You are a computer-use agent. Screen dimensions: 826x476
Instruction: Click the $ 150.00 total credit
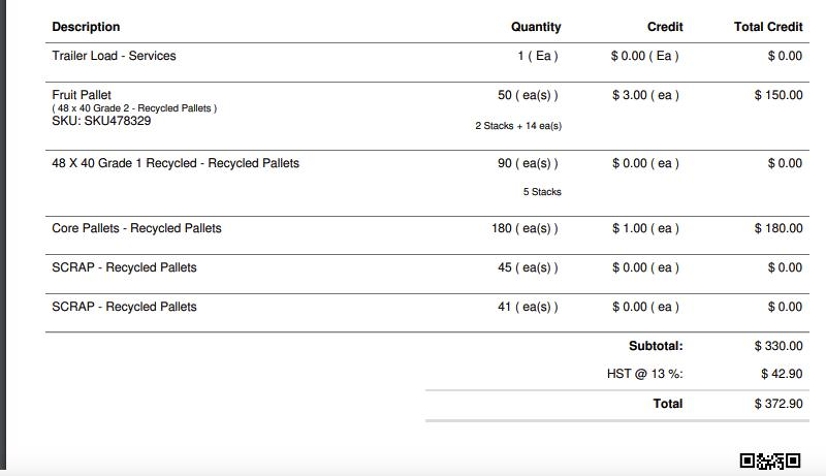point(779,95)
